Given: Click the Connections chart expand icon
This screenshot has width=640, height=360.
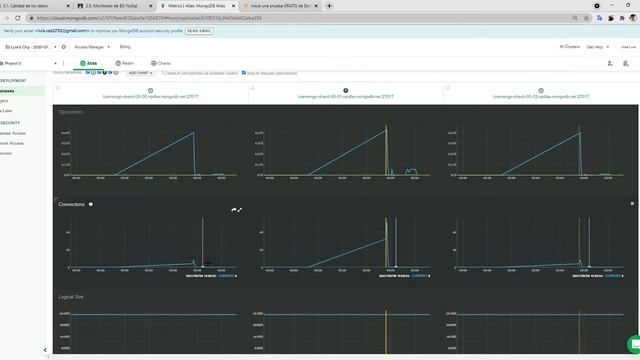Looking at the screenshot, I should pos(240,210).
